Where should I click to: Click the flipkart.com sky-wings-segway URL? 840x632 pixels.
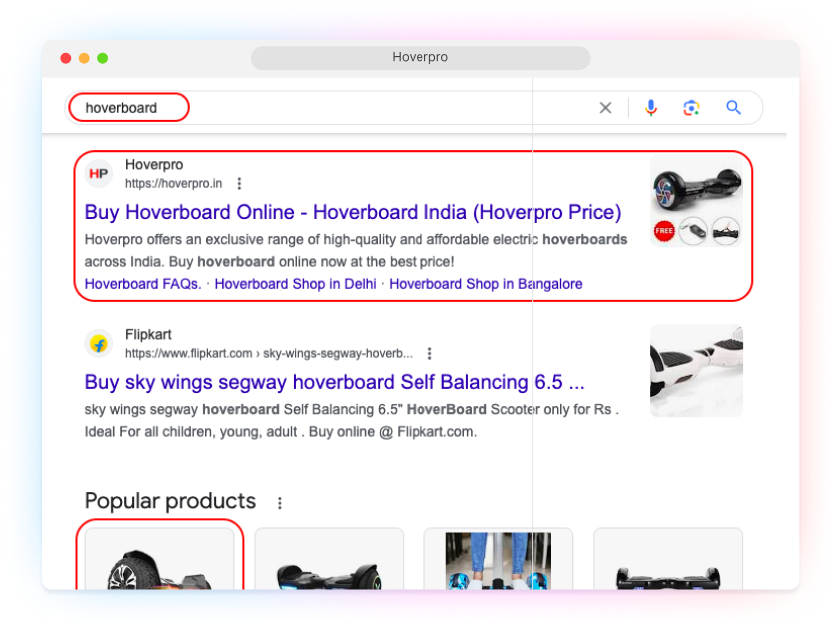point(269,354)
